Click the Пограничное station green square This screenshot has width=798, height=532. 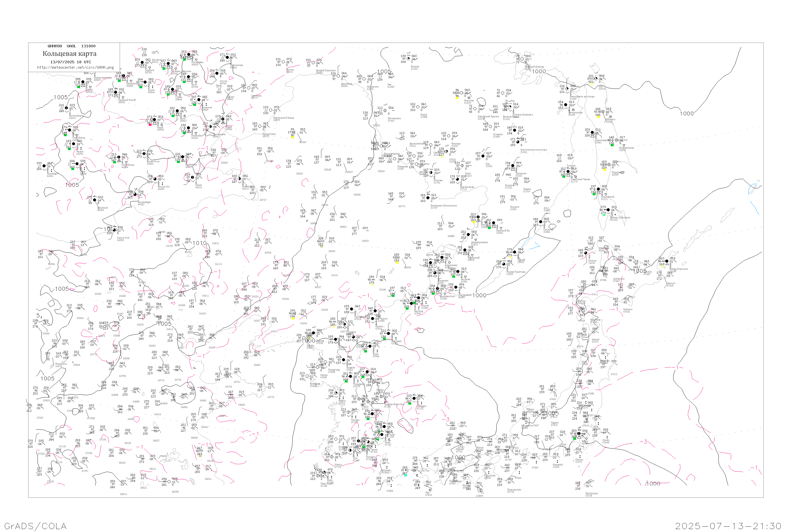[612, 146]
